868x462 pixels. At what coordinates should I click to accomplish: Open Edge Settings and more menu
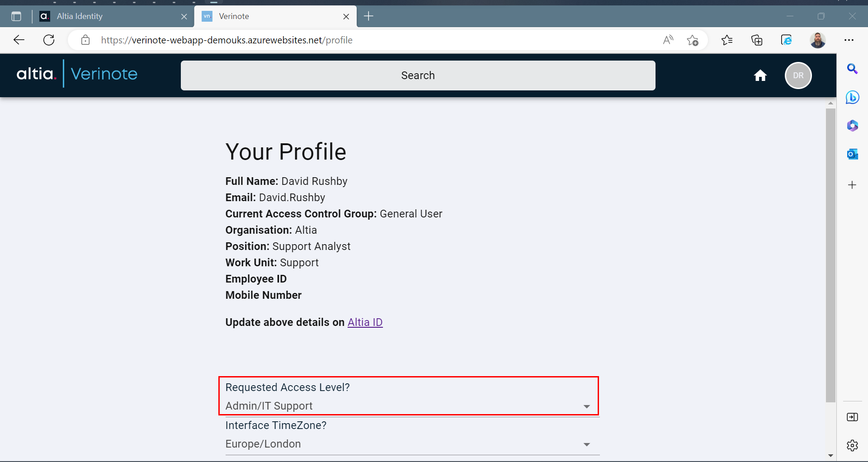point(849,40)
